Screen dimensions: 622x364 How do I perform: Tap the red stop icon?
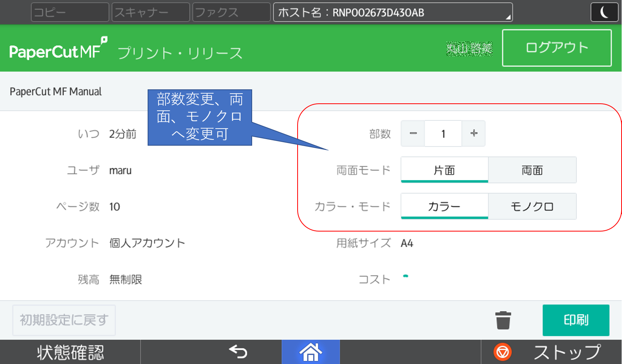point(502,352)
